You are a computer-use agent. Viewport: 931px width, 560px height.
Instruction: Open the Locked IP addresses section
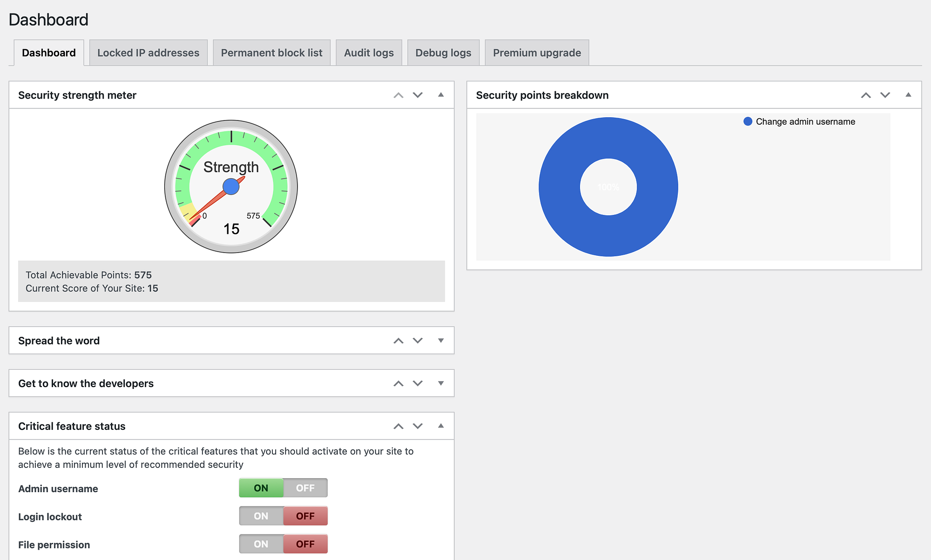coord(148,52)
